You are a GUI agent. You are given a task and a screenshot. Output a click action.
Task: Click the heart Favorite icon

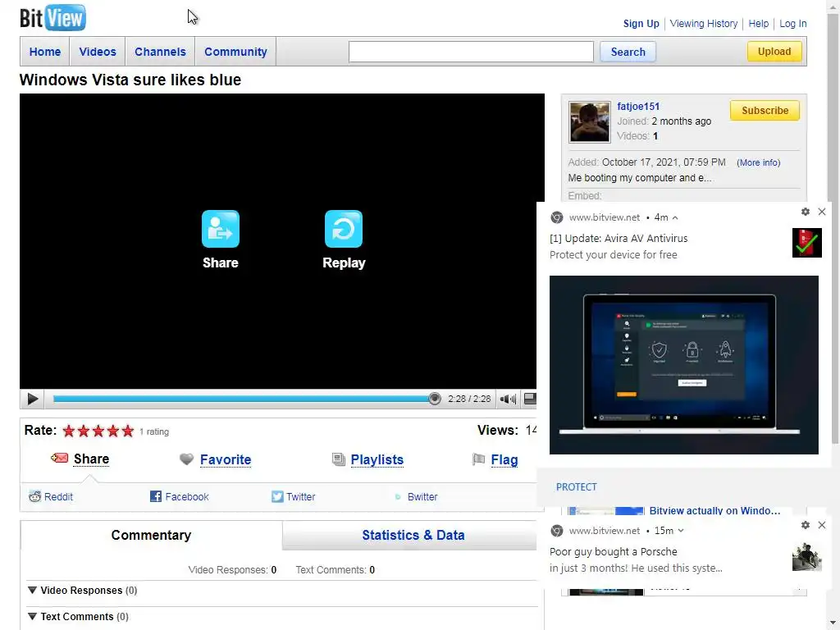click(x=186, y=459)
